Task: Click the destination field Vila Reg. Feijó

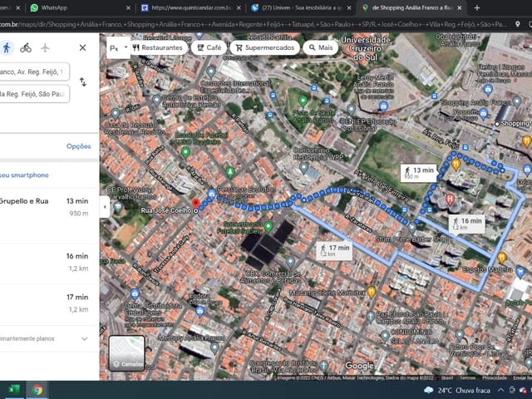Action: pos(33,94)
